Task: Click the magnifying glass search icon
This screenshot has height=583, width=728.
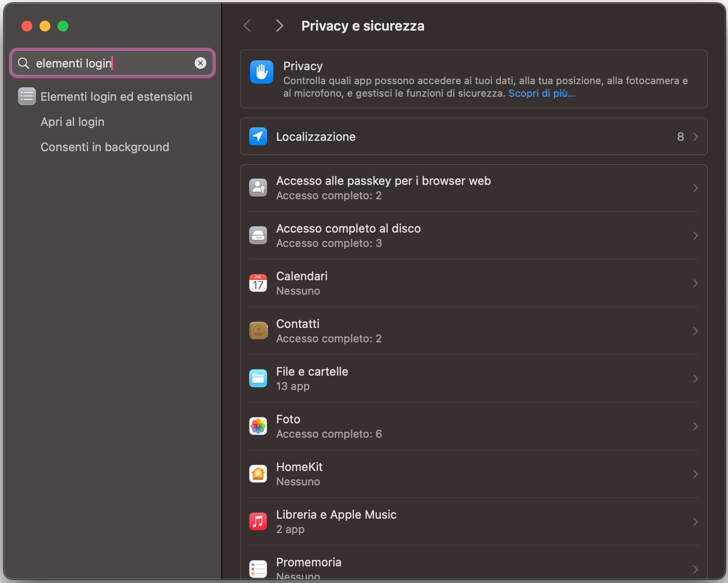Action: click(24, 63)
